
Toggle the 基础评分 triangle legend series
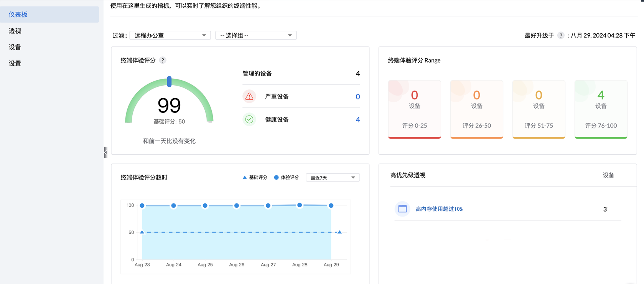pyautogui.click(x=255, y=178)
